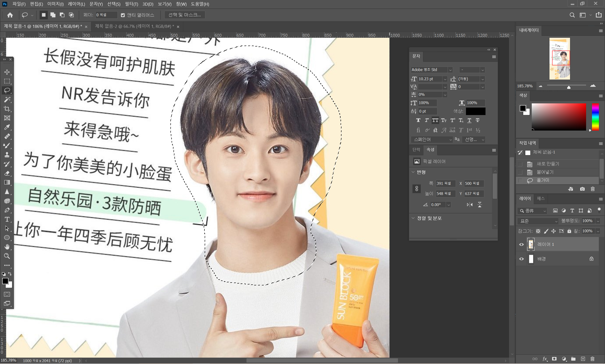The height and width of the screenshot is (364, 605).
Task: Click the black text color swatch
Action: coord(475,111)
